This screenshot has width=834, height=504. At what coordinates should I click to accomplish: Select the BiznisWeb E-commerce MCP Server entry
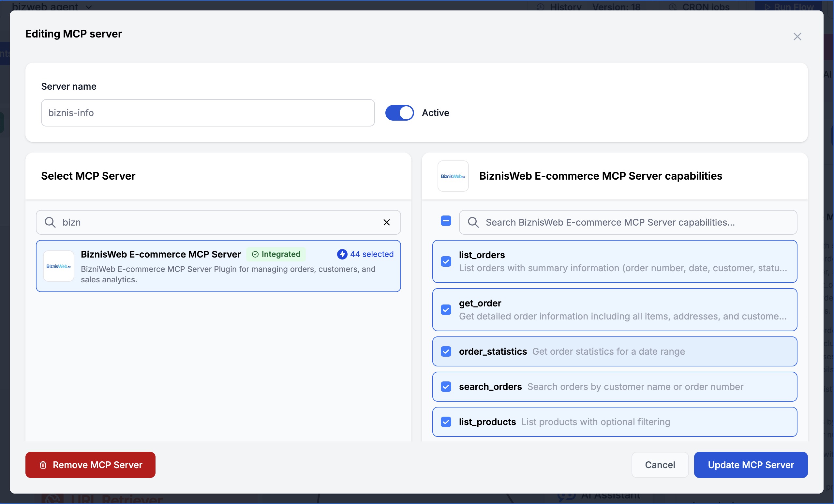click(x=218, y=266)
